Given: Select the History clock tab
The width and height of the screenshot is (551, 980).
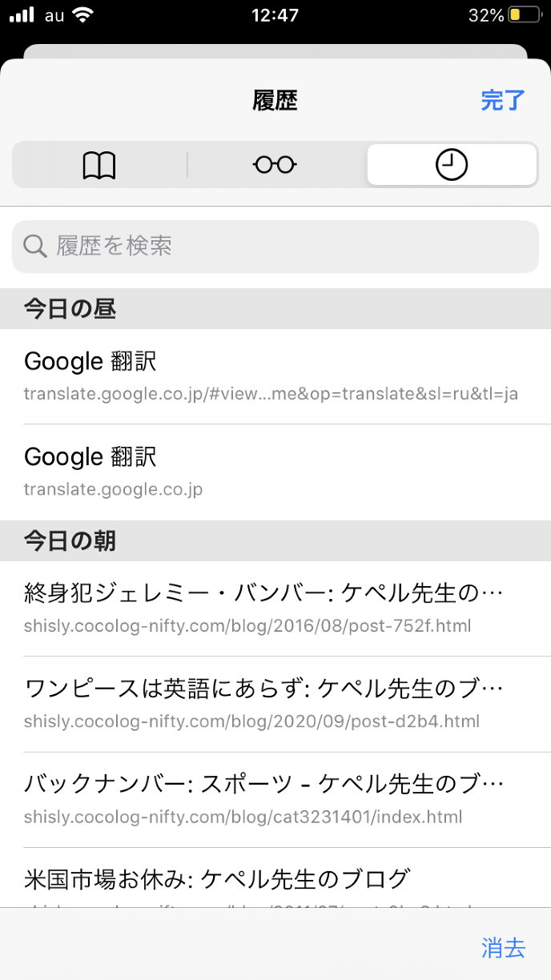Looking at the screenshot, I should click(452, 166).
